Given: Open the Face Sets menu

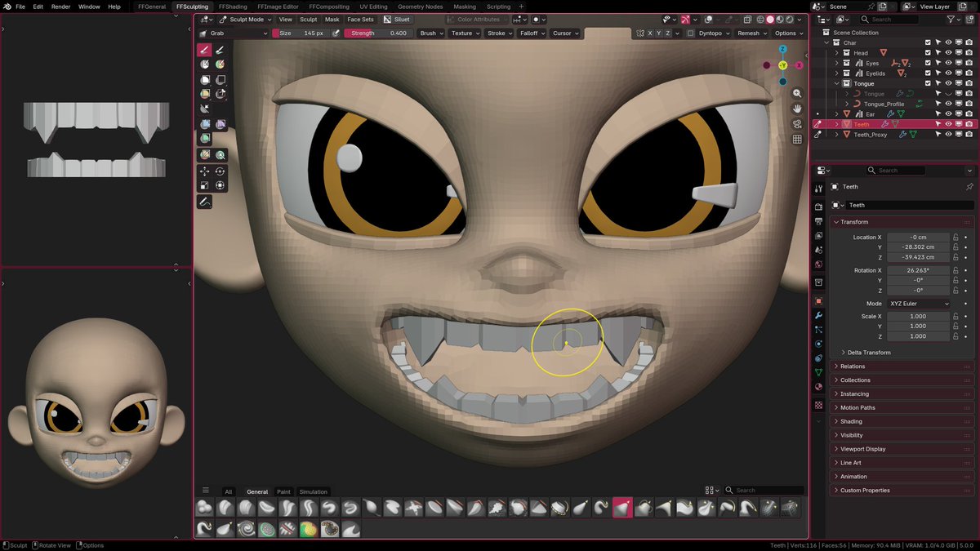Looking at the screenshot, I should [x=360, y=19].
